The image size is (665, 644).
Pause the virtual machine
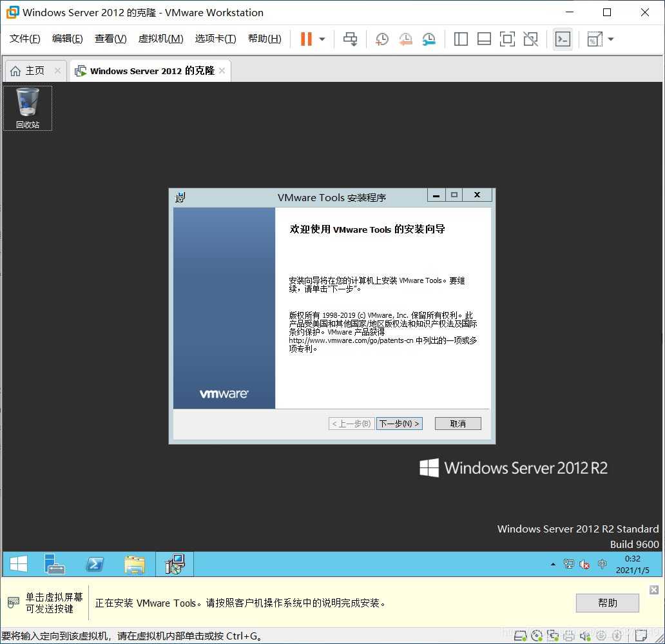(306, 39)
